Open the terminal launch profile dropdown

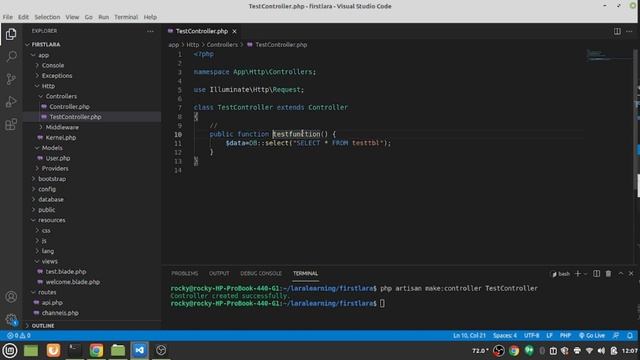tap(585, 274)
